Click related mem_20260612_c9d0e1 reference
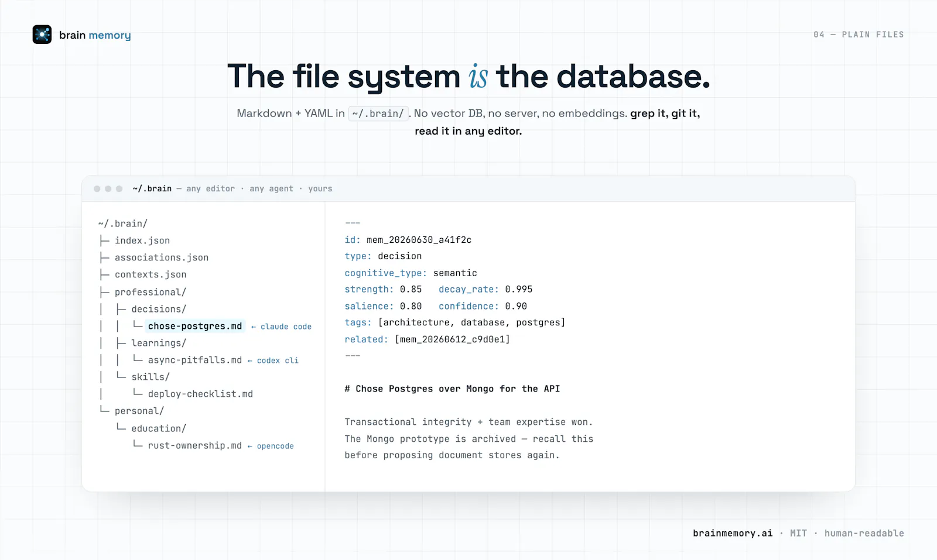The height and width of the screenshot is (560, 937). [453, 339]
